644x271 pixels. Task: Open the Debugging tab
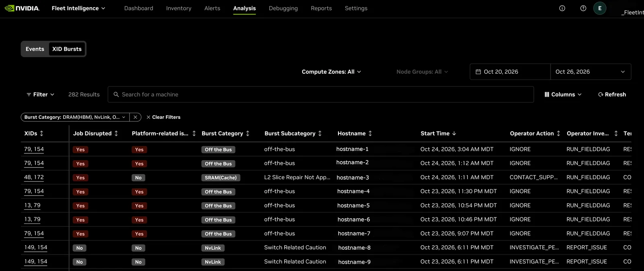283,8
